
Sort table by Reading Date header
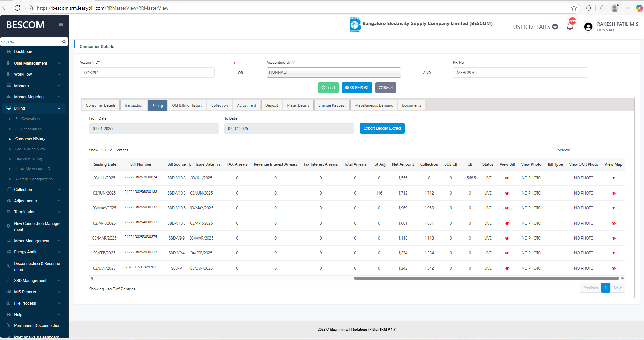[x=104, y=164]
